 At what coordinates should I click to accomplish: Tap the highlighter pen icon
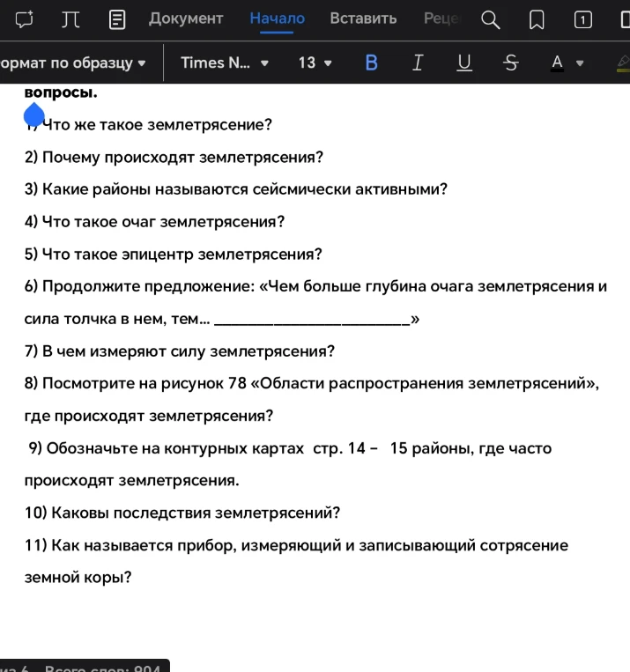click(623, 63)
